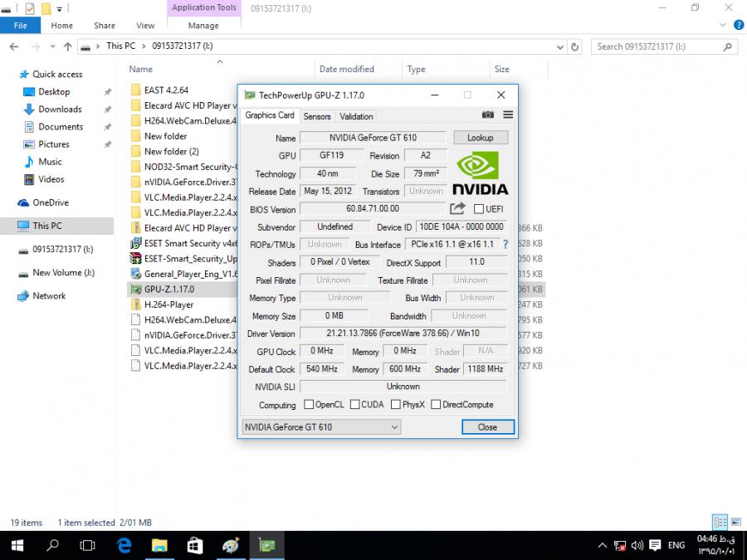Open the Paint app on taskbar
This screenshot has height=560, width=747.
click(x=231, y=545)
